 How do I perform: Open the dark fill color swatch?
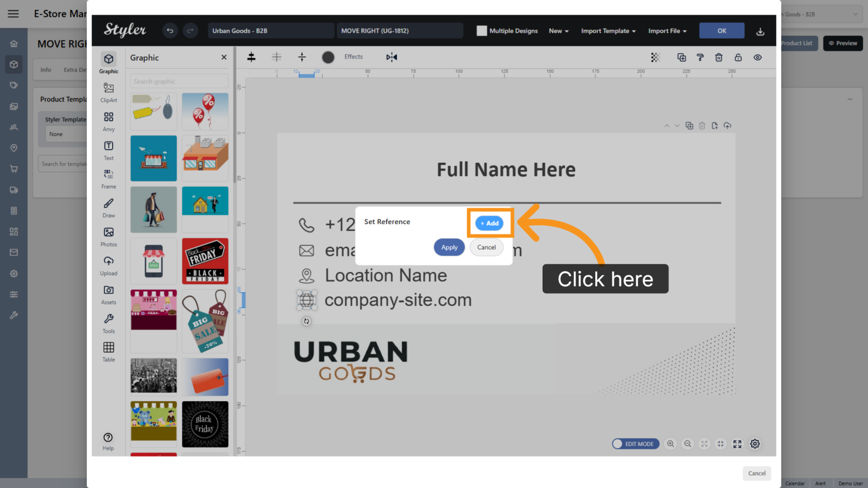[328, 57]
